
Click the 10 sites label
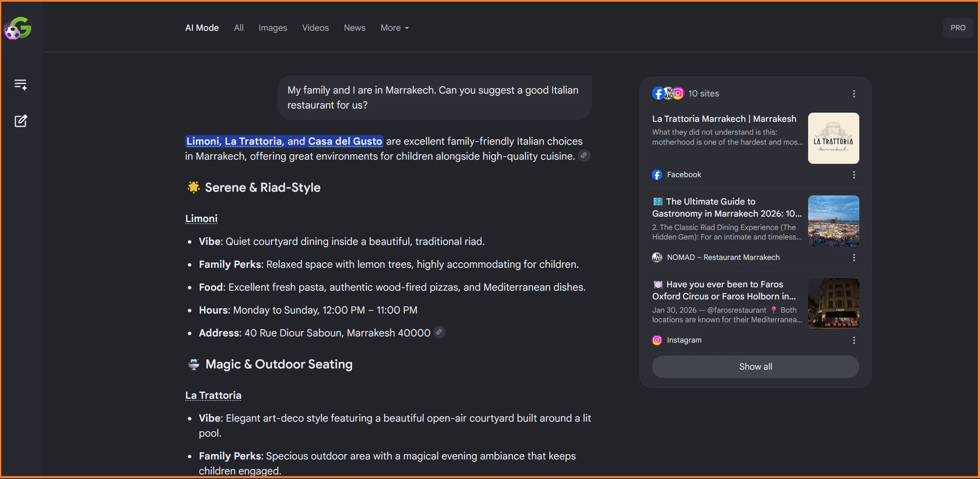(703, 94)
